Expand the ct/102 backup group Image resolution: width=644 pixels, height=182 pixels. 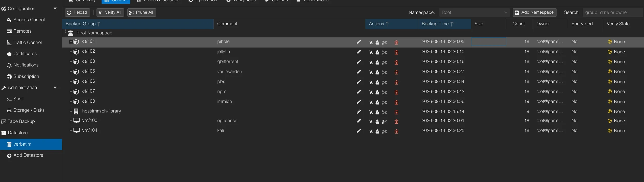click(71, 52)
